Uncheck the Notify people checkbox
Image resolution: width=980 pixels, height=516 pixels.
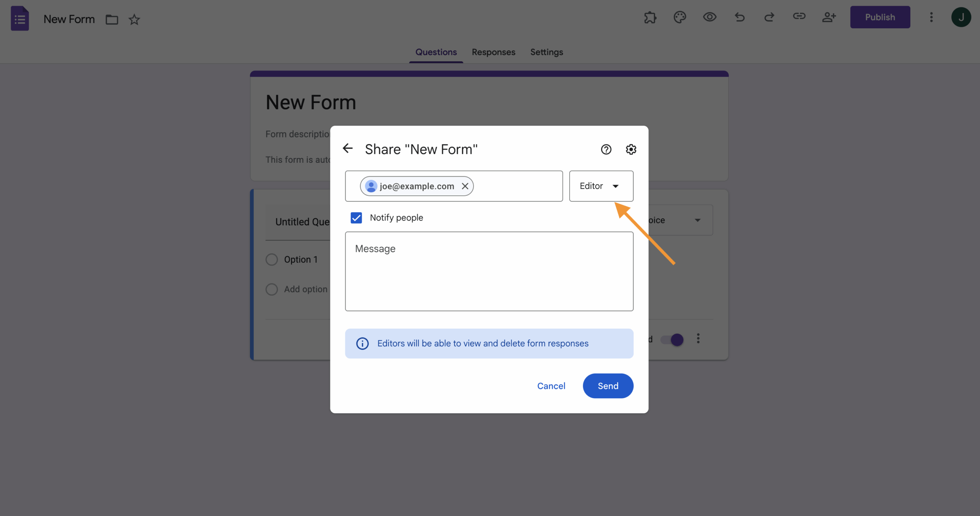(356, 218)
